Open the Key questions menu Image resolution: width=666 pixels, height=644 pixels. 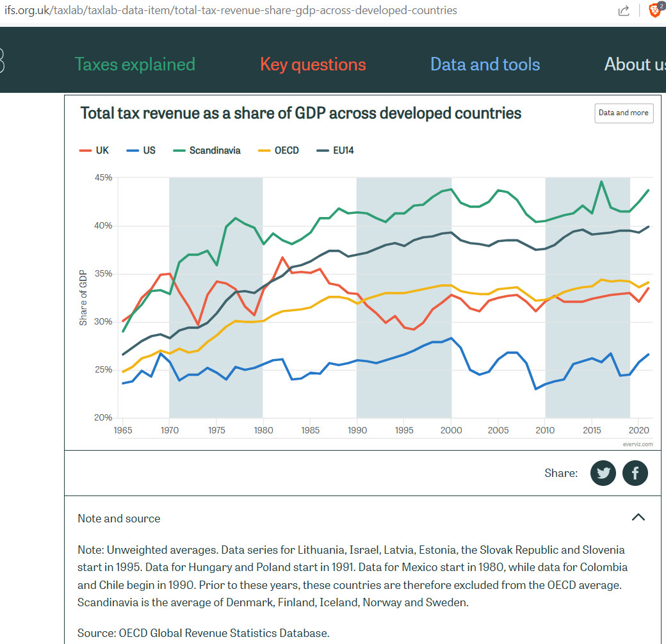pyautogui.click(x=313, y=65)
